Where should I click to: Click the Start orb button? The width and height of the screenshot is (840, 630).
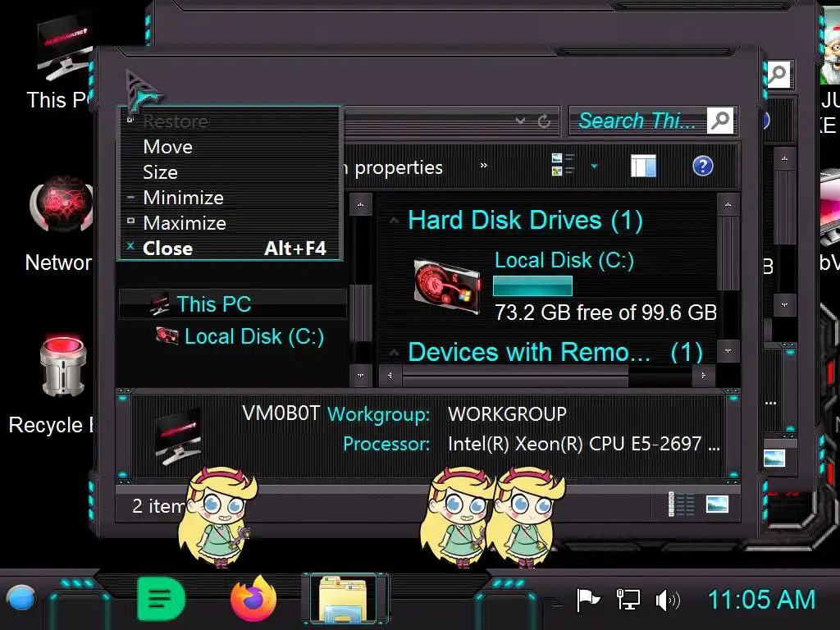point(21,598)
